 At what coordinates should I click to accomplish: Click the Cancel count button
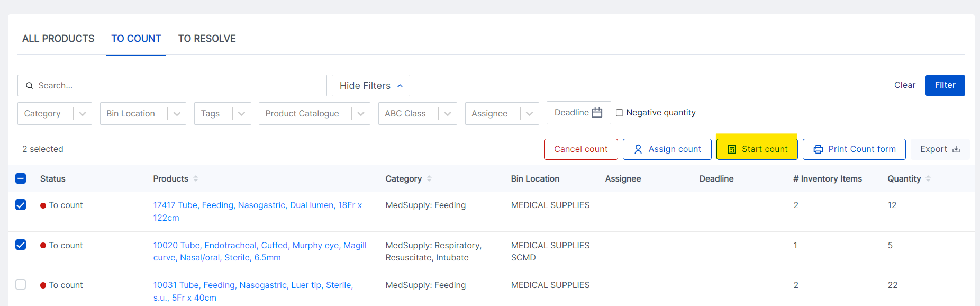tap(581, 149)
